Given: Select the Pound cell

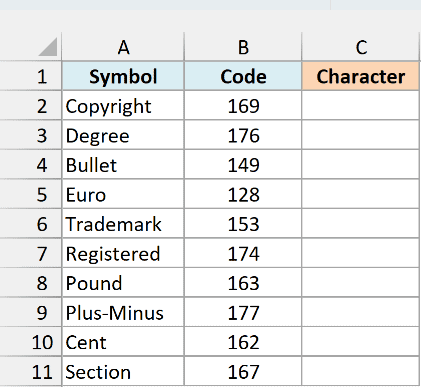Looking at the screenshot, I should [123, 283].
